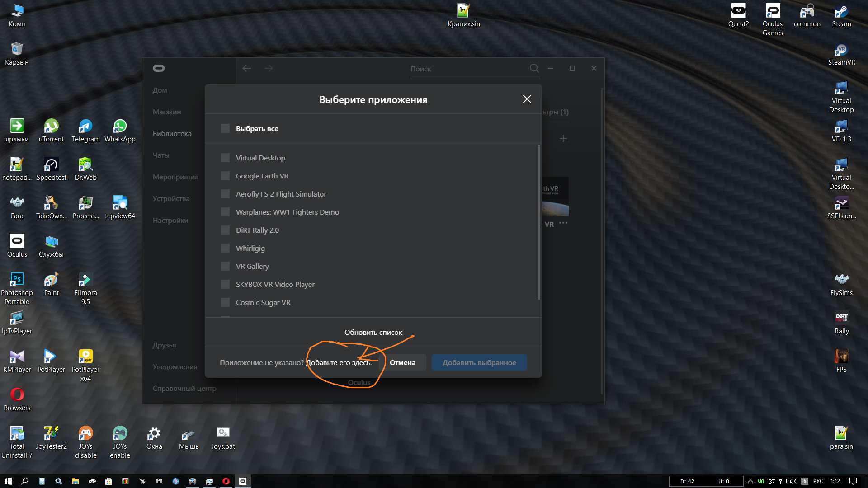
Task: Open the WhatsApp desktop icon
Action: tap(120, 131)
